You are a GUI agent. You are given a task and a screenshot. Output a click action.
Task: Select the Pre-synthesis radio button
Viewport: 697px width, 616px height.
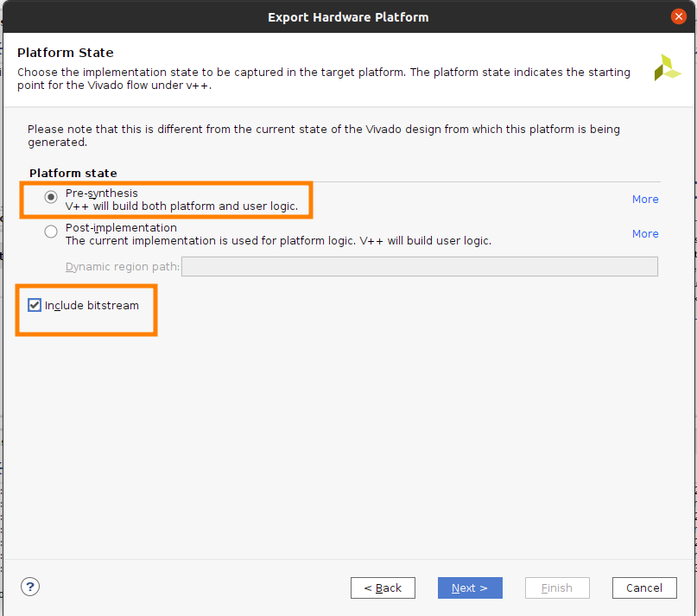click(x=51, y=197)
